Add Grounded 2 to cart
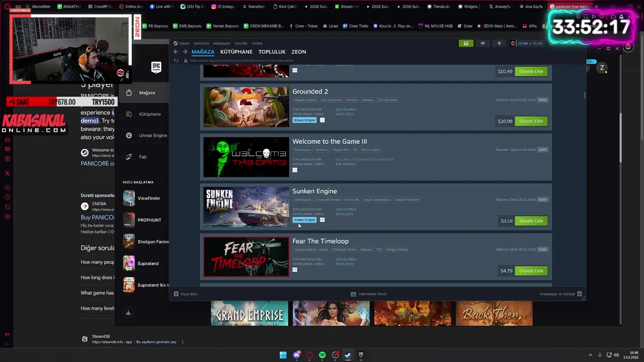 coord(531,121)
